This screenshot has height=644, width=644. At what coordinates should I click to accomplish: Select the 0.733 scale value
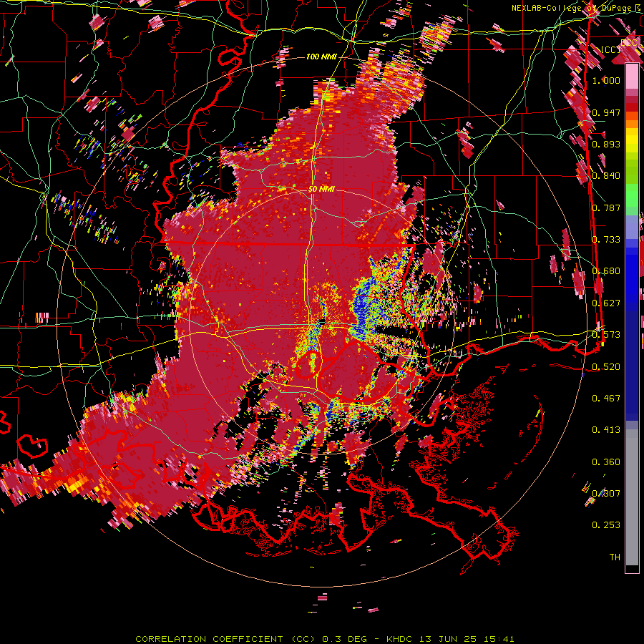(x=606, y=240)
